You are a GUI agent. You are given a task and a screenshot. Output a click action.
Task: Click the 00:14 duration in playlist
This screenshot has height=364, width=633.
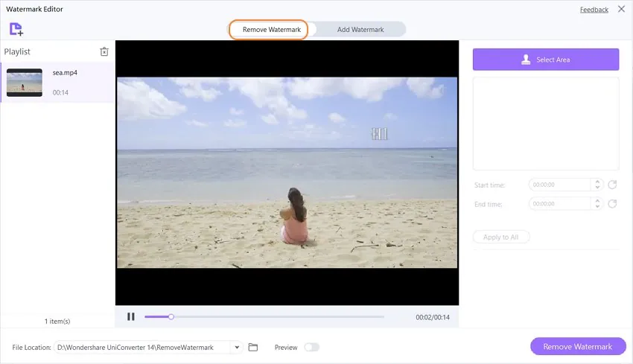pyautogui.click(x=60, y=92)
